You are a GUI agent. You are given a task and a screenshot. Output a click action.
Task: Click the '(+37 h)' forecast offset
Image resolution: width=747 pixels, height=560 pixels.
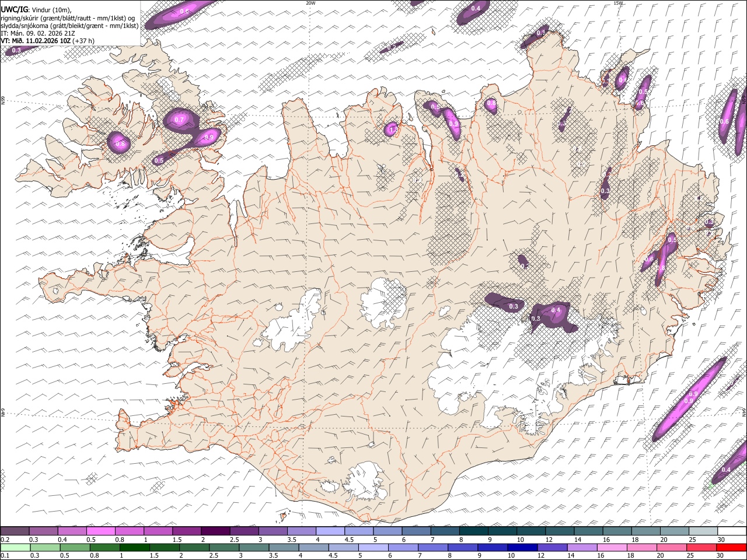(x=83, y=41)
